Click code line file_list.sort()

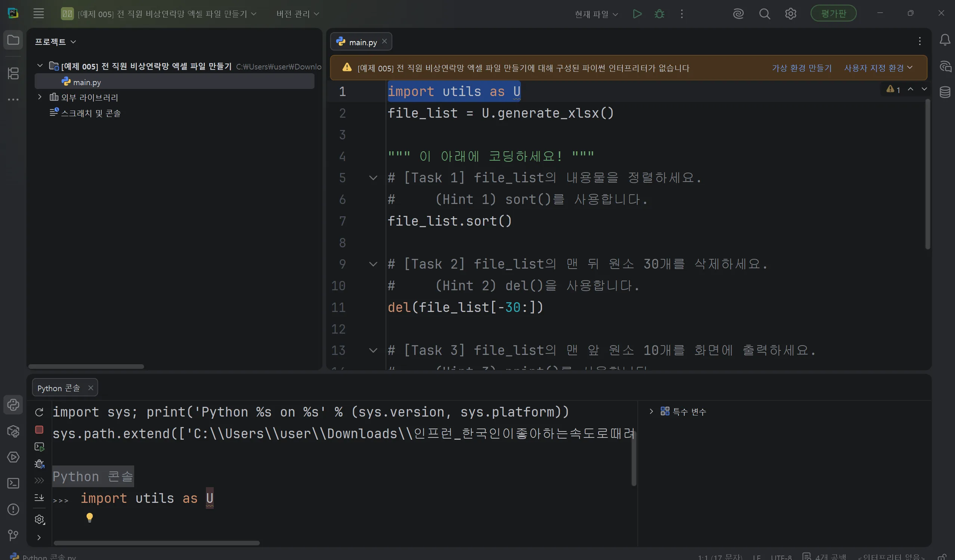449,221
